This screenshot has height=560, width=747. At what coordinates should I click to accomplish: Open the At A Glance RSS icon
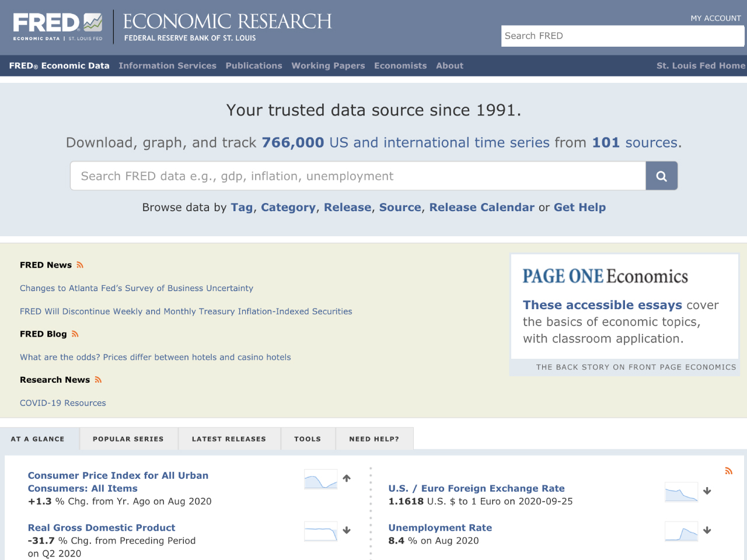click(x=728, y=471)
